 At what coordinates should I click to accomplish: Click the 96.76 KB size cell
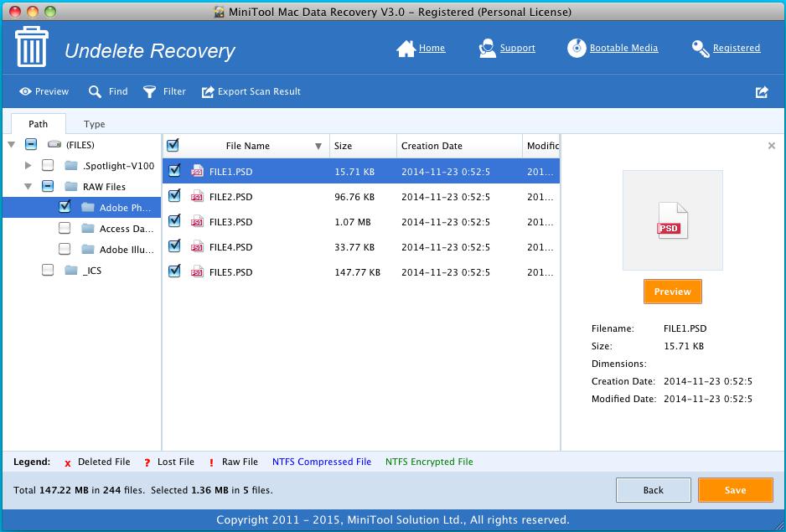click(354, 197)
